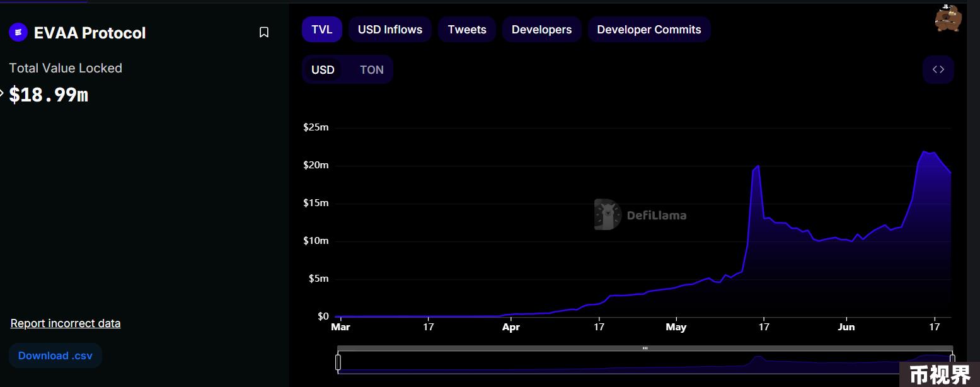Toggle the USD Inflows chart
The height and width of the screenshot is (387, 980).
[390, 30]
